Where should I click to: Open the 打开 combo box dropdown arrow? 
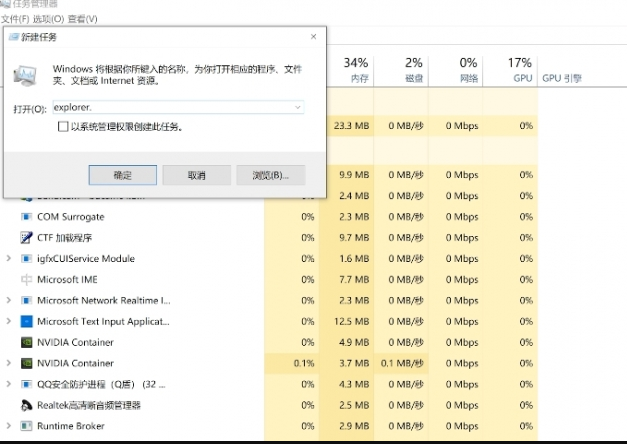(x=298, y=106)
